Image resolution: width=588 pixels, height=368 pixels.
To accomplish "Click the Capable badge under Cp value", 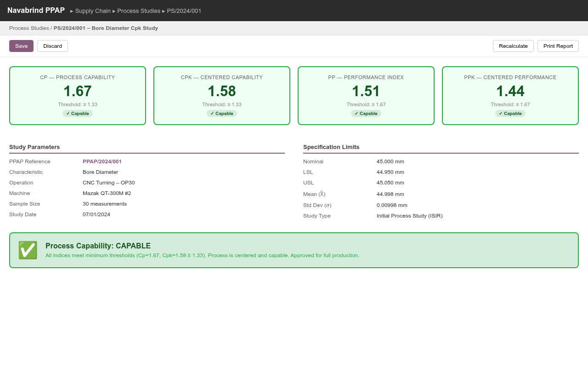I will pyautogui.click(x=78, y=114).
